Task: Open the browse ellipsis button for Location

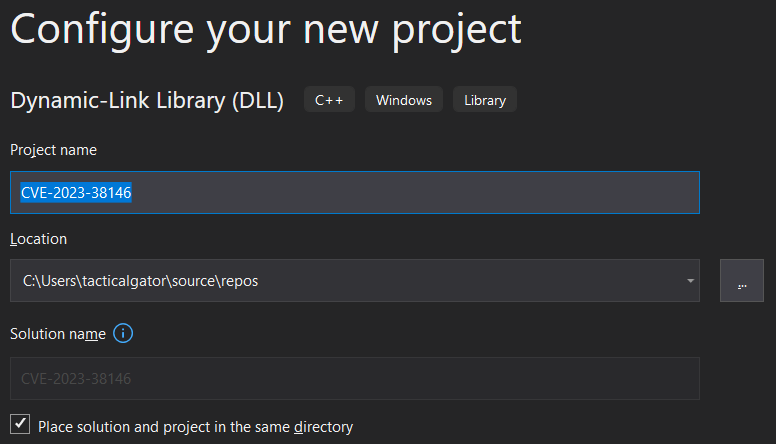Action: tap(741, 281)
